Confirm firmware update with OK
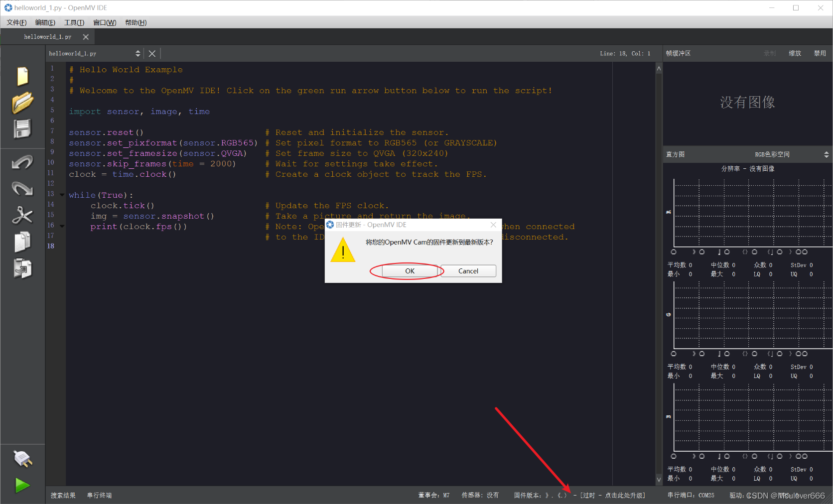The height and width of the screenshot is (504, 833). pyautogui.click(x=410, y=271)
